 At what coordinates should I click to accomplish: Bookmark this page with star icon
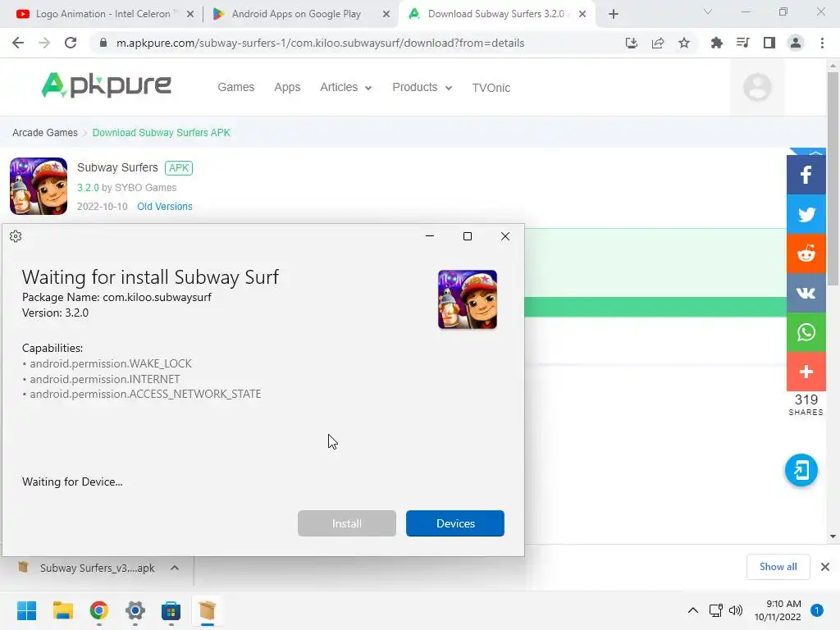tap(684, 43)
